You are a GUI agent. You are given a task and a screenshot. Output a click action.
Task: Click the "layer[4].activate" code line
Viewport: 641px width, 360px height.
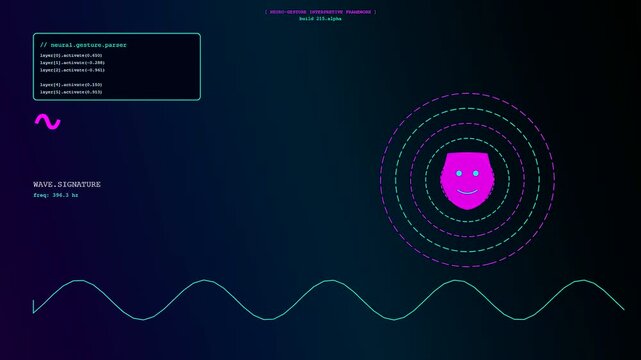pyautogui.click(x=71, y=85)
